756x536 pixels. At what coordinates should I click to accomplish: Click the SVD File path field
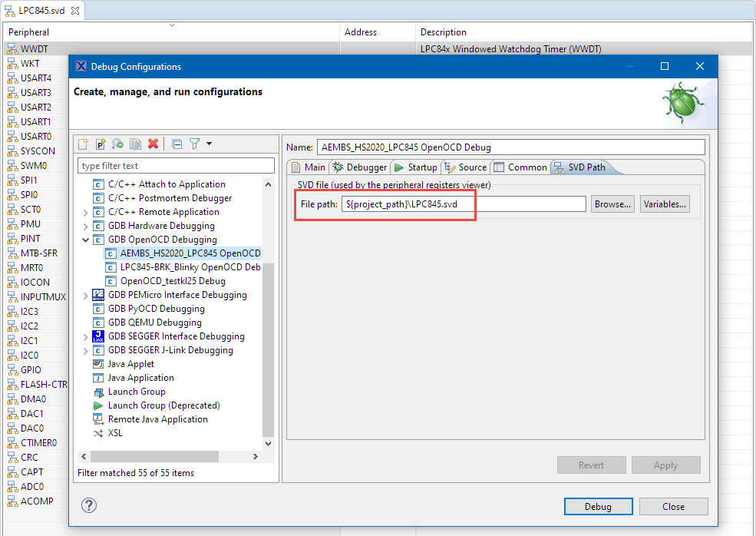click(464, 204)
